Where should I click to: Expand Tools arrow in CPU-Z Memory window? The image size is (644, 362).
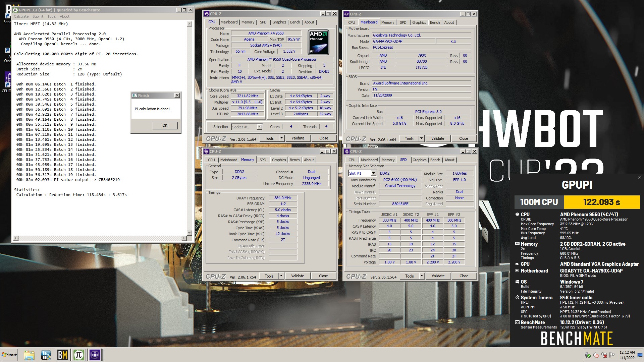[281, 276]
